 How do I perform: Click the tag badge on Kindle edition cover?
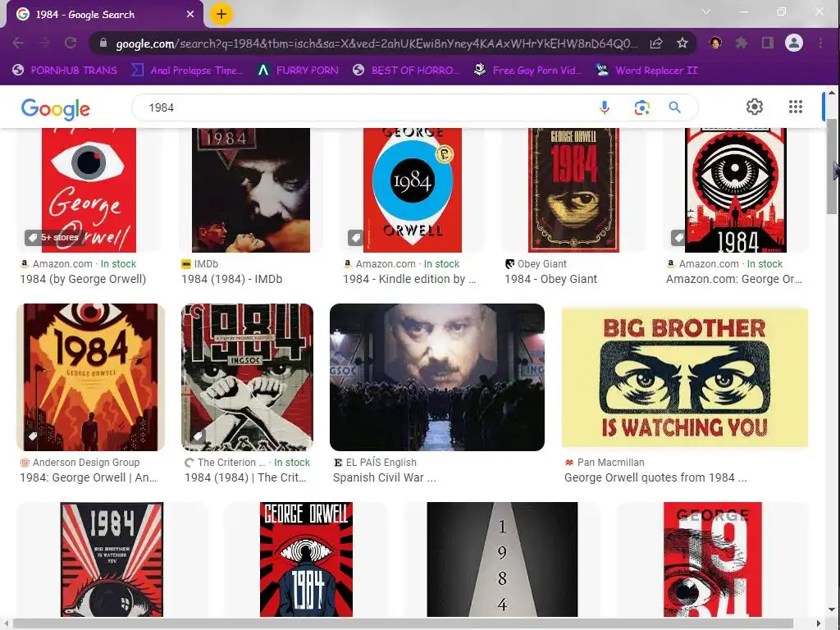tap(355, 237)
